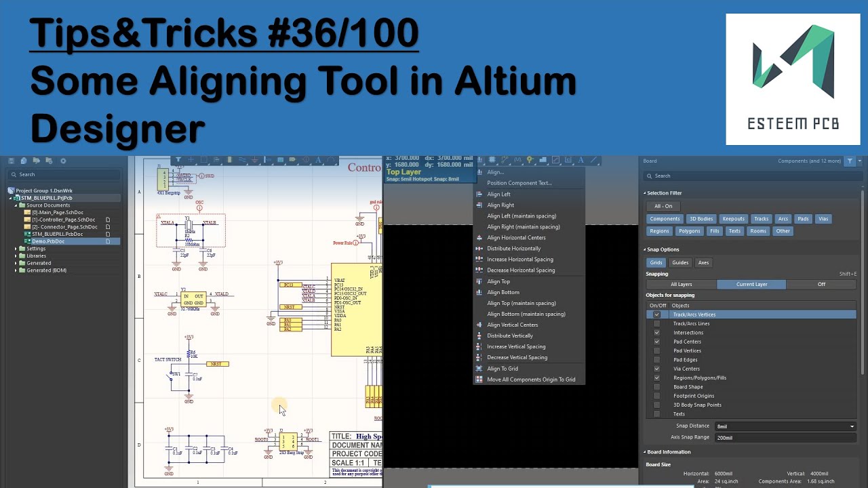Viewport: 868px width, 488px height.
Task: Enable Pad Edges snapping checkbox
Action: 656,360
